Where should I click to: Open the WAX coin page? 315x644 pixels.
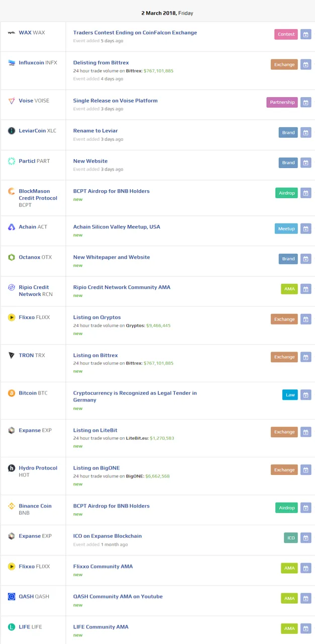(x=32, y=33)
